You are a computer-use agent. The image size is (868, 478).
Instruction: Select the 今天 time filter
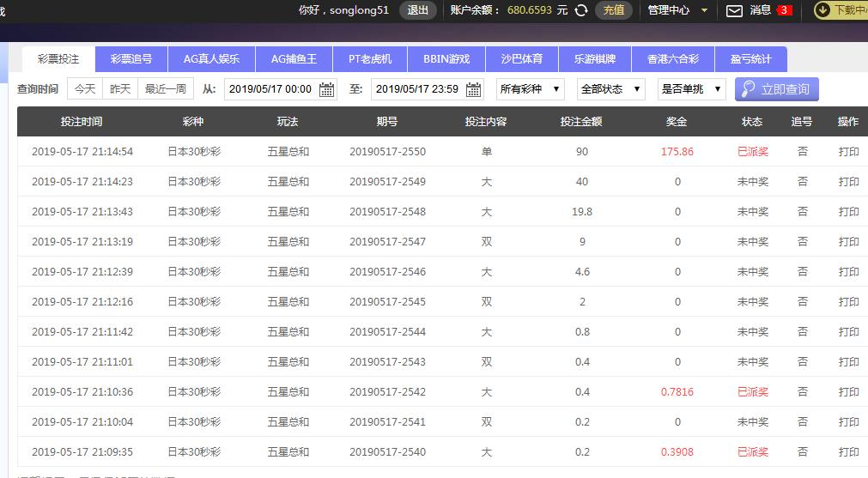coord(85,88)
